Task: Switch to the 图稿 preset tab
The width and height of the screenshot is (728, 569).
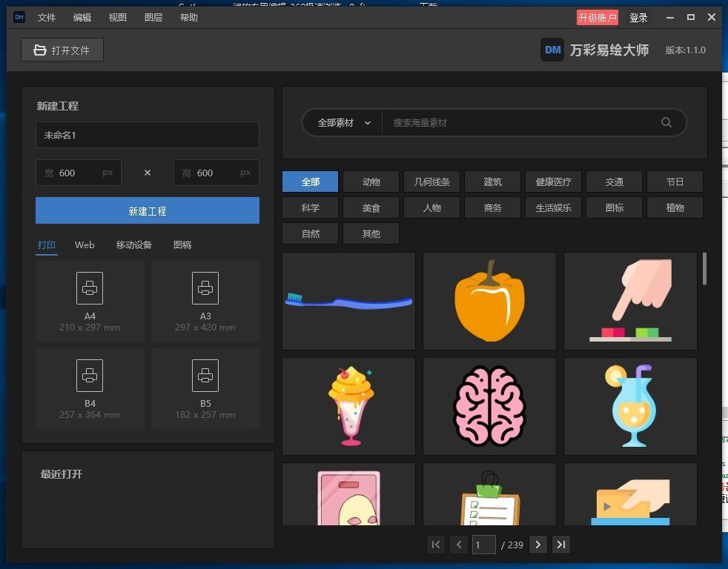Action: 182,245
